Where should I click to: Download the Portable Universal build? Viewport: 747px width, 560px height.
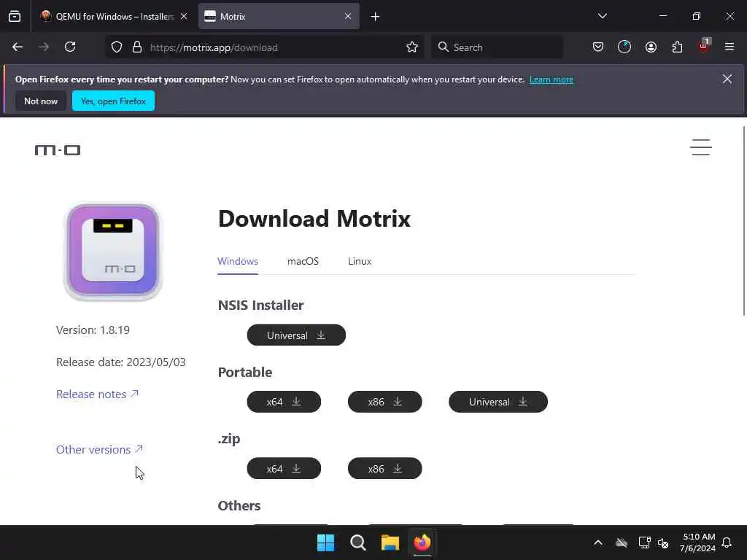498,402
